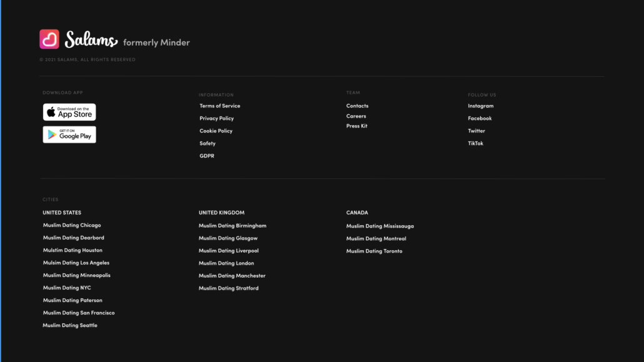Image resolution: width=644 pixels, height=362 pixels.
Task: View the GDPR information
Action: coord(206,156)
